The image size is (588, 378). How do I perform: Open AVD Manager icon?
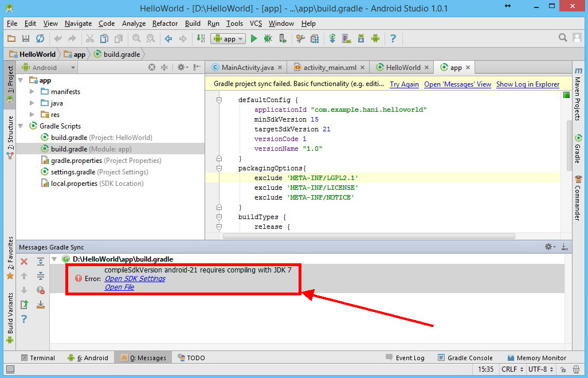point(347,38)
